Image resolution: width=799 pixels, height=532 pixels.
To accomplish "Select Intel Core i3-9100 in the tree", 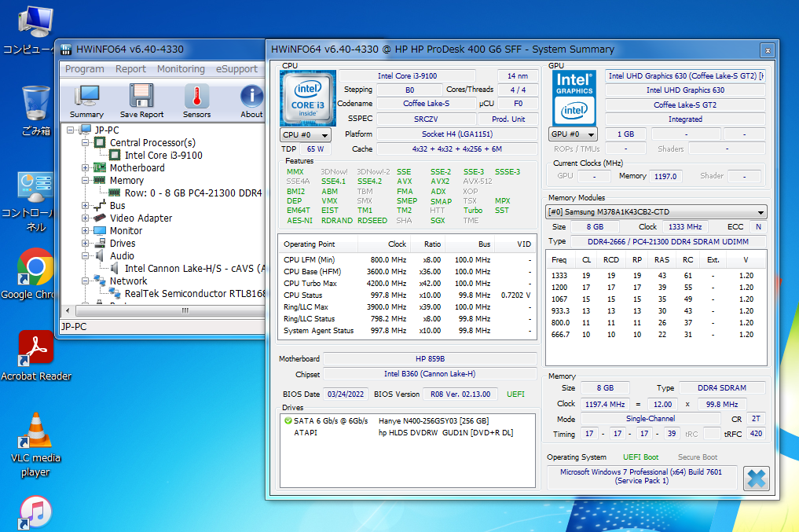I will coord(163,156).
